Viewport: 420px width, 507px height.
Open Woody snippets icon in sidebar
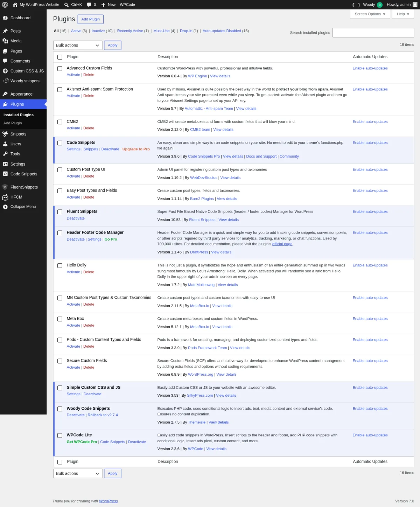6,81
